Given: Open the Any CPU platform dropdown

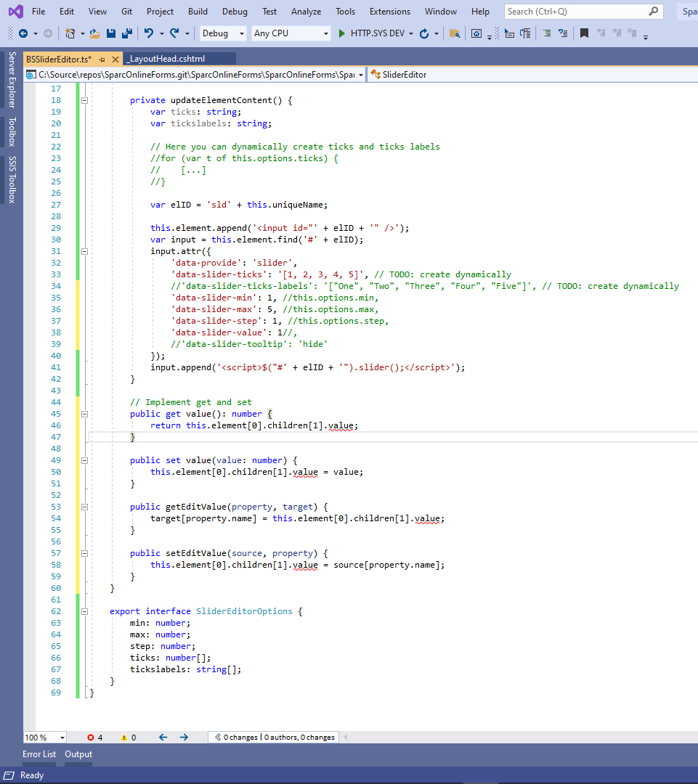Looking at the screenshot, I should [291, 33].
